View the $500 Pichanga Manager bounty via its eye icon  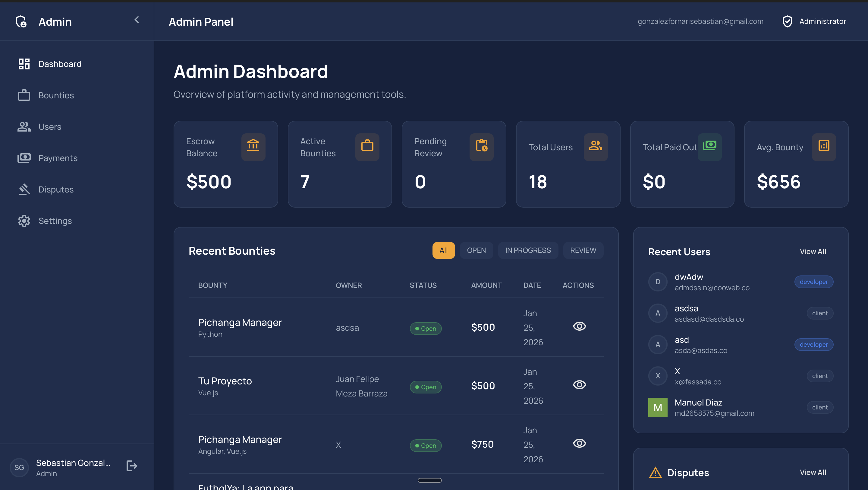click(x=579, y=326)
